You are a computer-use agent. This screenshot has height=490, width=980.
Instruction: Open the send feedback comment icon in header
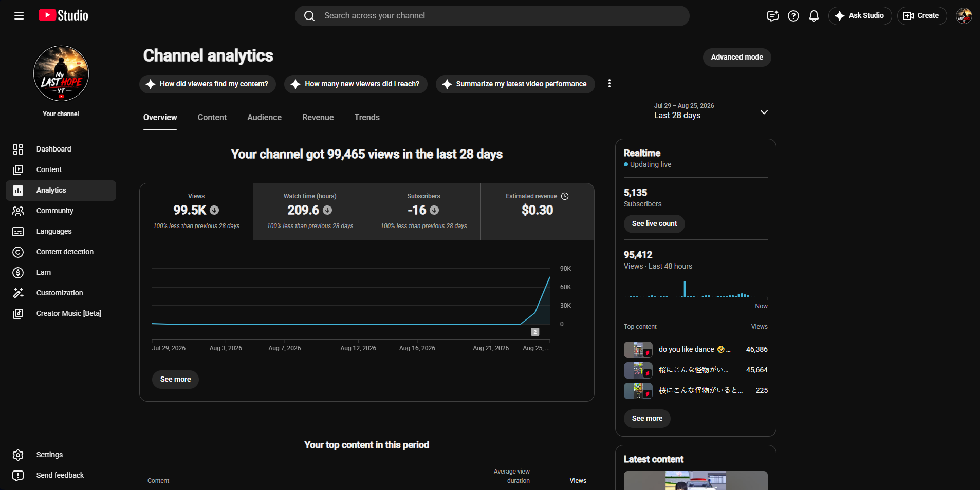773,16
